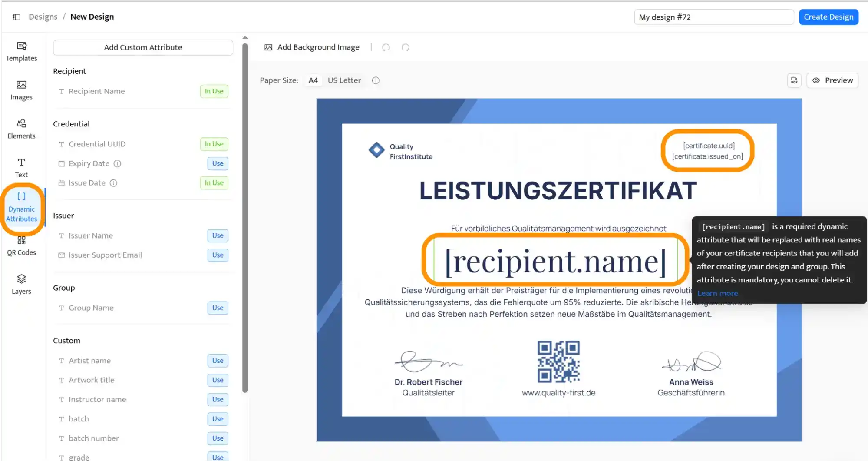Open the Preview of the certificate

tap(832, 80)
